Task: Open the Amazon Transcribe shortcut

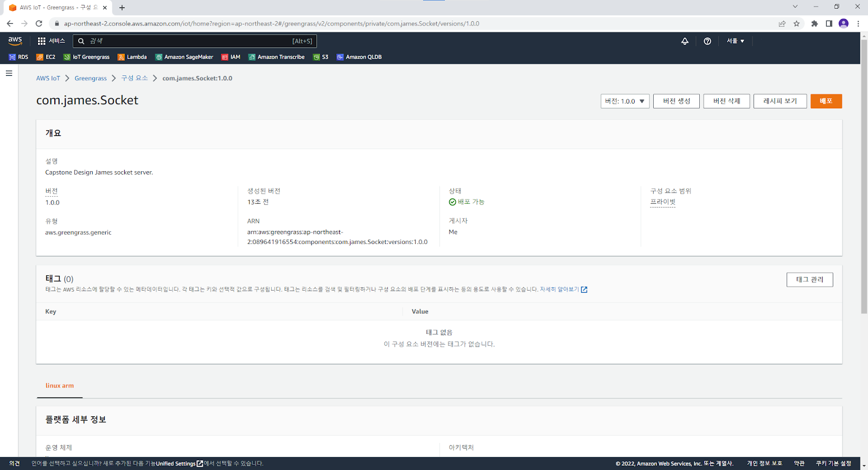Action: [276, 57]
